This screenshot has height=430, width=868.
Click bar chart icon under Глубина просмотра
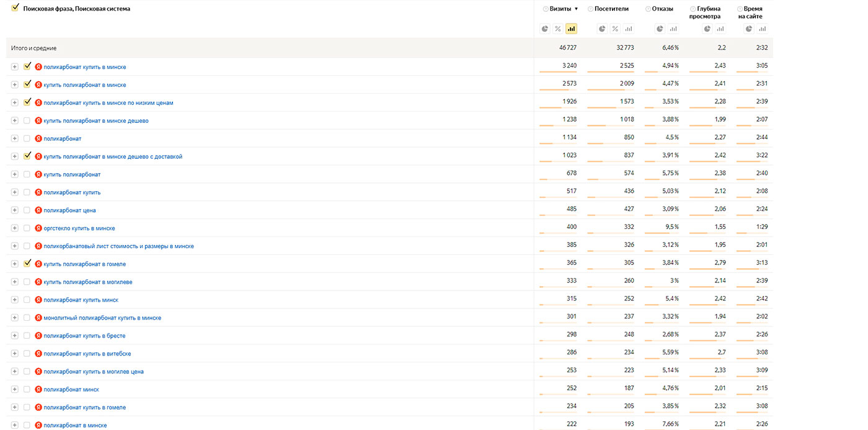[x=720, y=29]
